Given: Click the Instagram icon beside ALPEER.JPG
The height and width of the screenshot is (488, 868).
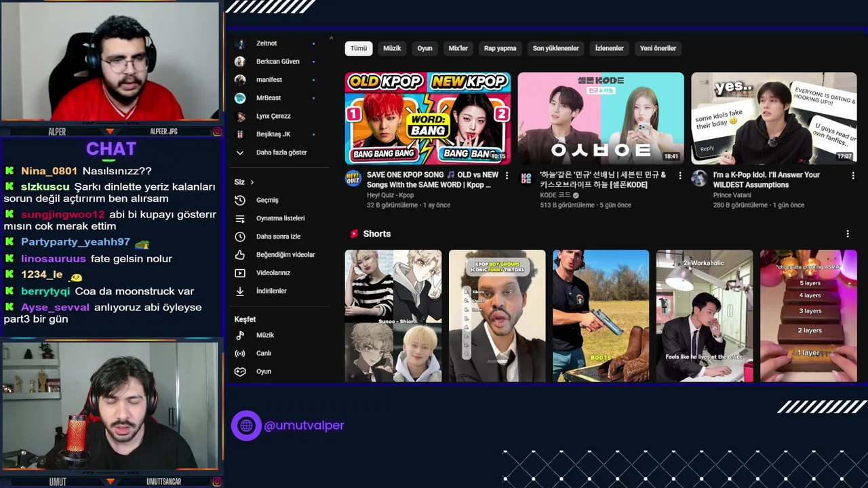Looking at the screenshot, I should click(217, 131).
